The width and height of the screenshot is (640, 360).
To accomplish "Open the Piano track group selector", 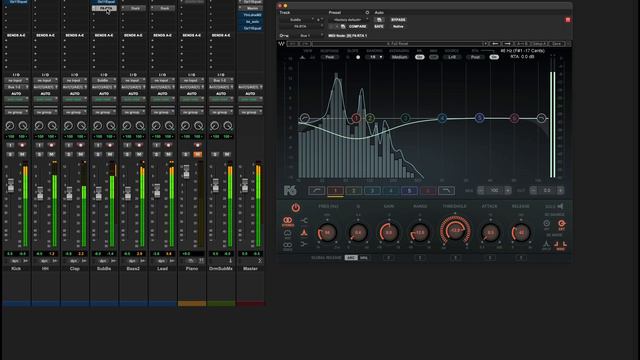I will [x=192, y=112].
